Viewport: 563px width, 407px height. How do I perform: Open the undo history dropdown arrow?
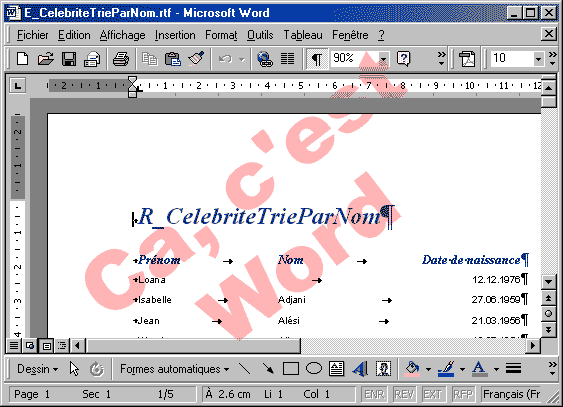click(x=242, y=59)
